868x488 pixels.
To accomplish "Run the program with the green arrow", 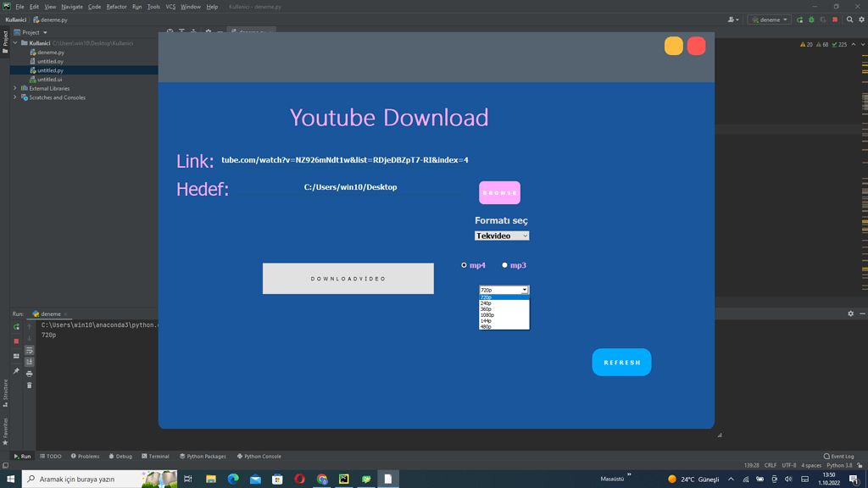I will 799,19.
